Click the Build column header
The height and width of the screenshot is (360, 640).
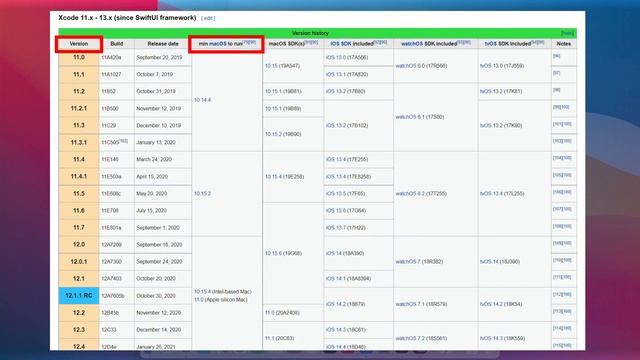(117, 44)
